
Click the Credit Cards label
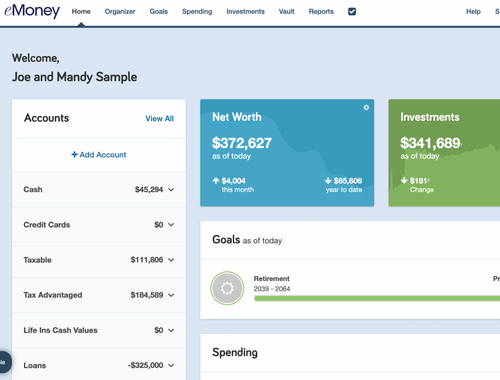click(47, 225)
